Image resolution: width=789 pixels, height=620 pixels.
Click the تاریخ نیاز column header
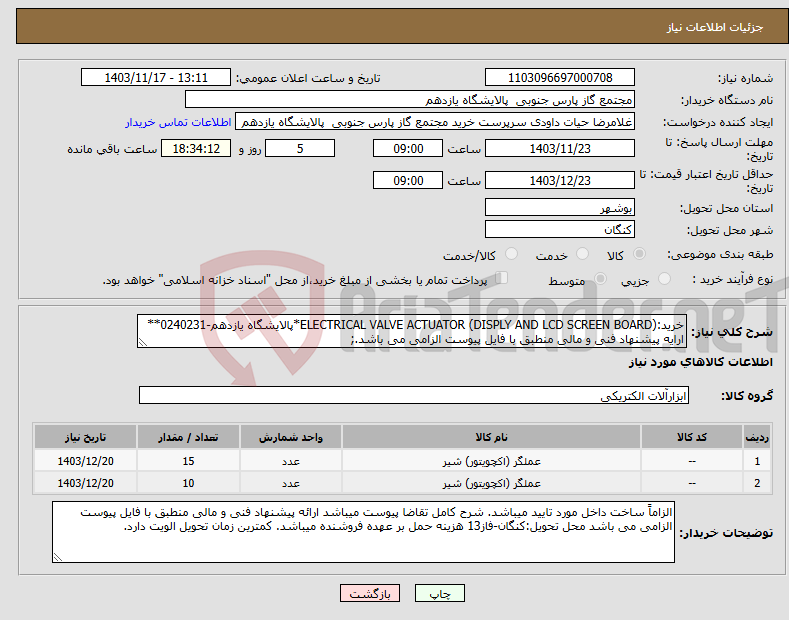point(86,437)
